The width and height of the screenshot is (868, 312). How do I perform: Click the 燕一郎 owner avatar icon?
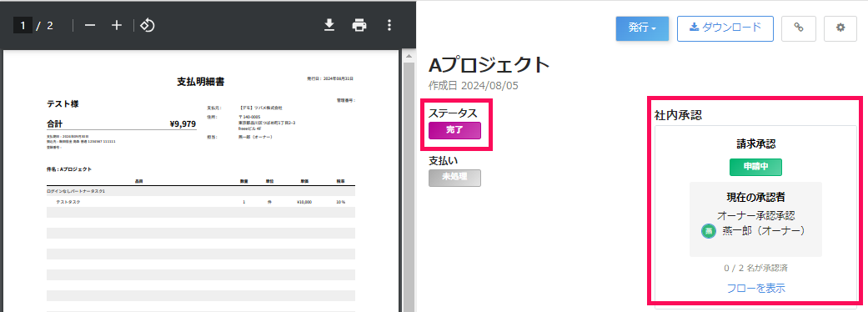point(708,231)
